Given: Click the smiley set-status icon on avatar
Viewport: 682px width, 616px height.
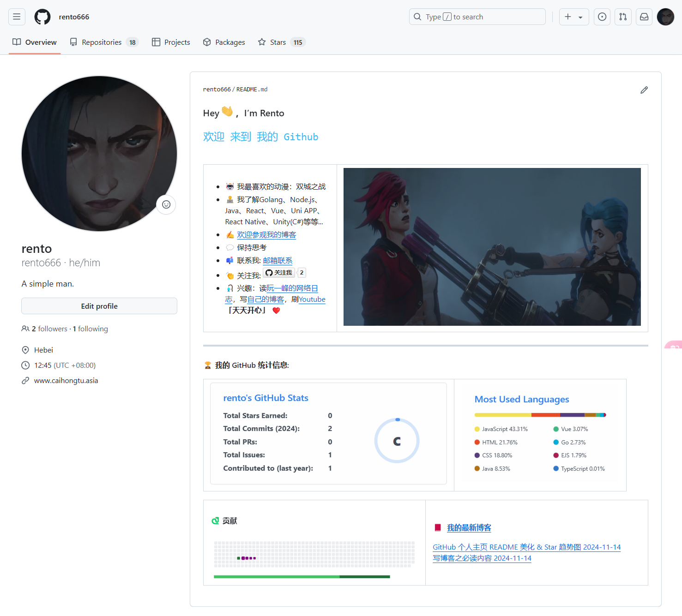Looking at the screenshot, I should (166, 204).
